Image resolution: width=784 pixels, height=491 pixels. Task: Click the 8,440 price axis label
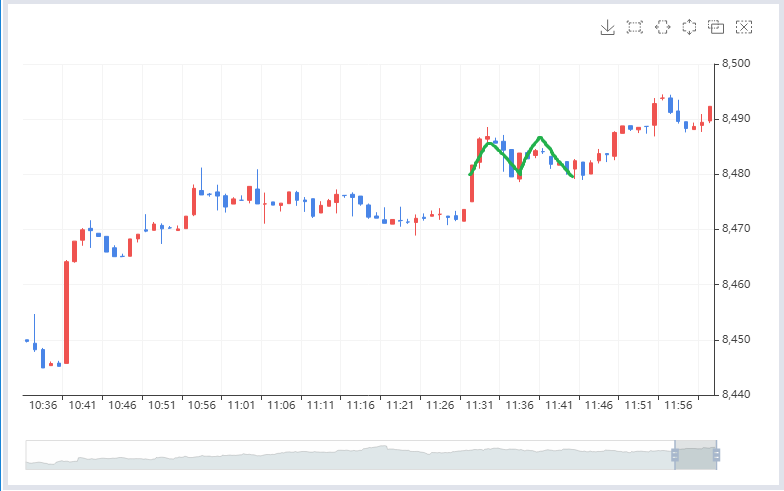(x=736, y=394)
